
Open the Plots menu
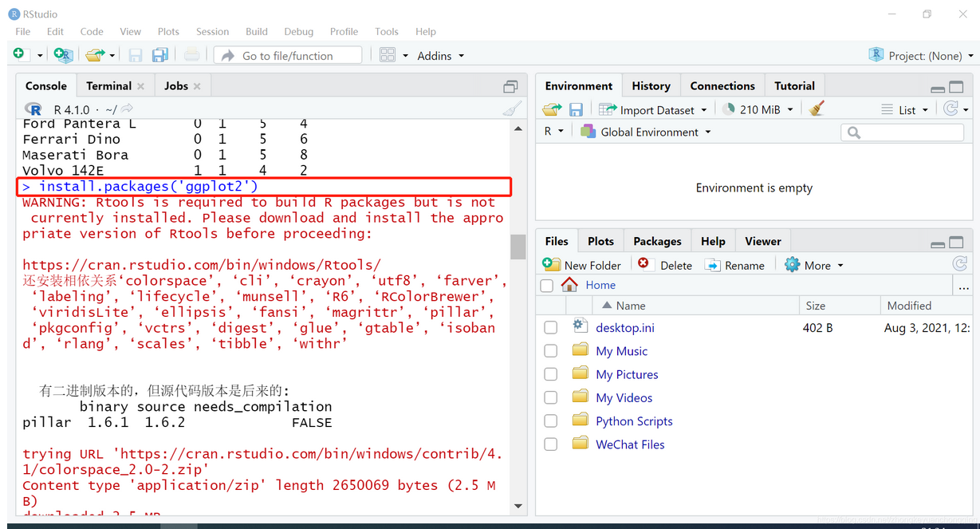point(168,31)
